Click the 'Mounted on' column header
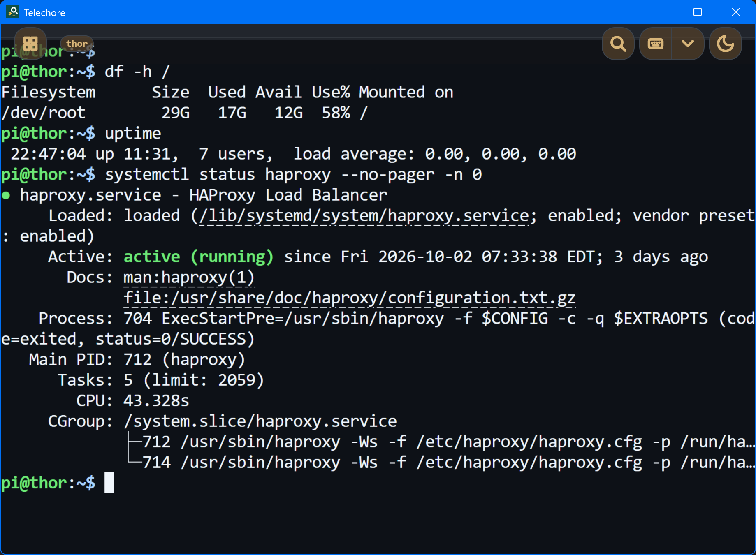The width and height of the screenshot is (756, 555). (406, 92)
